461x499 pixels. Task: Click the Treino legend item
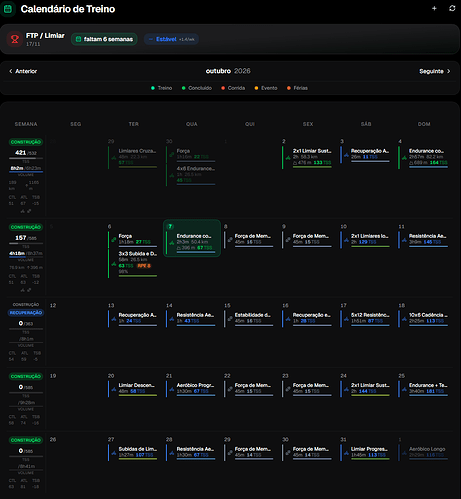click(161, 88)
